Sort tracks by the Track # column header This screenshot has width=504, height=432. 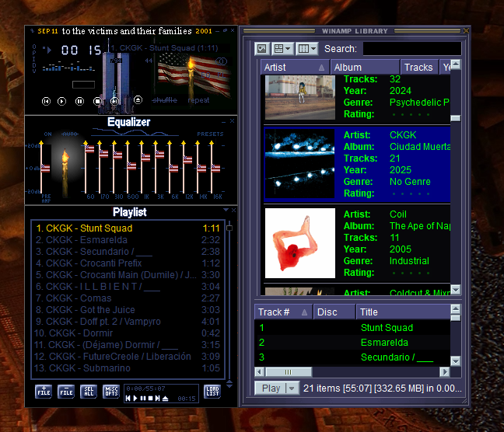283,312
